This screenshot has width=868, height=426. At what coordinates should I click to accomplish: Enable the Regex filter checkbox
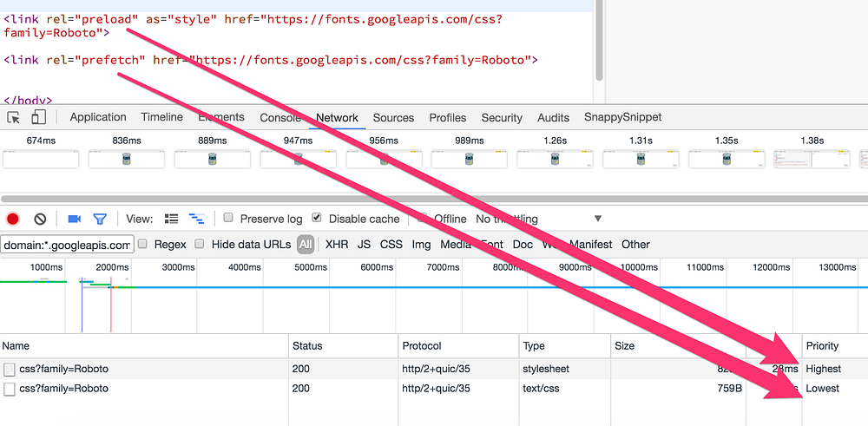pos(142,244)
